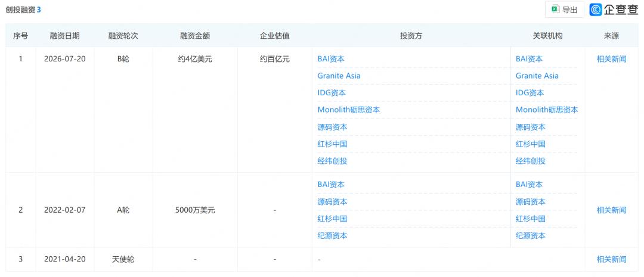Click the 融资金额 column header

click(195, 36)
